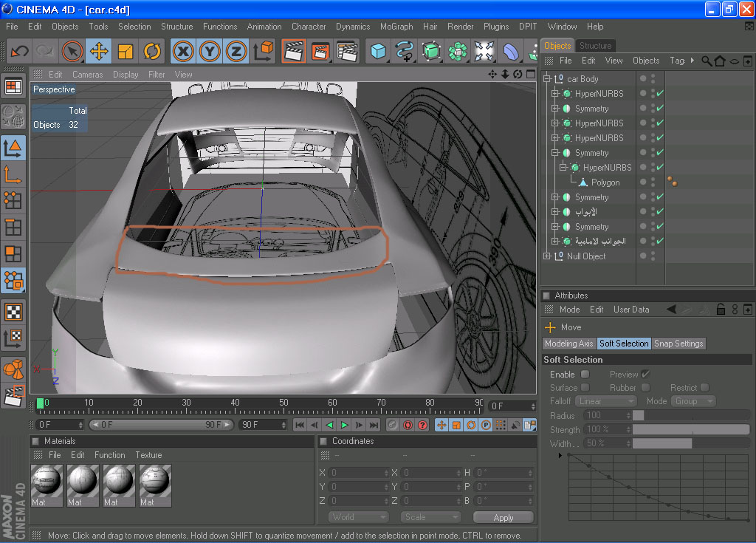Toggle Preview checkbox
The height and width of the screenshot is (543, 756).
pyautogui.click(x=645, y=374)
